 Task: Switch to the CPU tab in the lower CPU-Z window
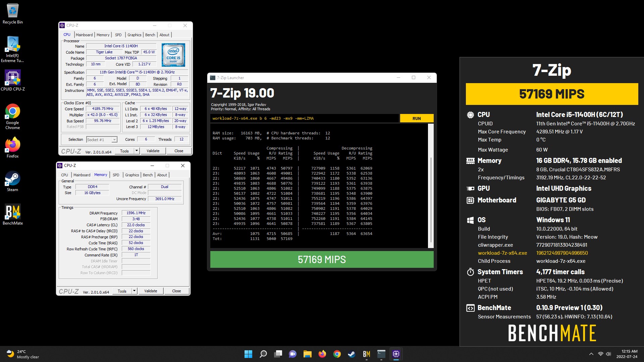click(x=64, y=175)
